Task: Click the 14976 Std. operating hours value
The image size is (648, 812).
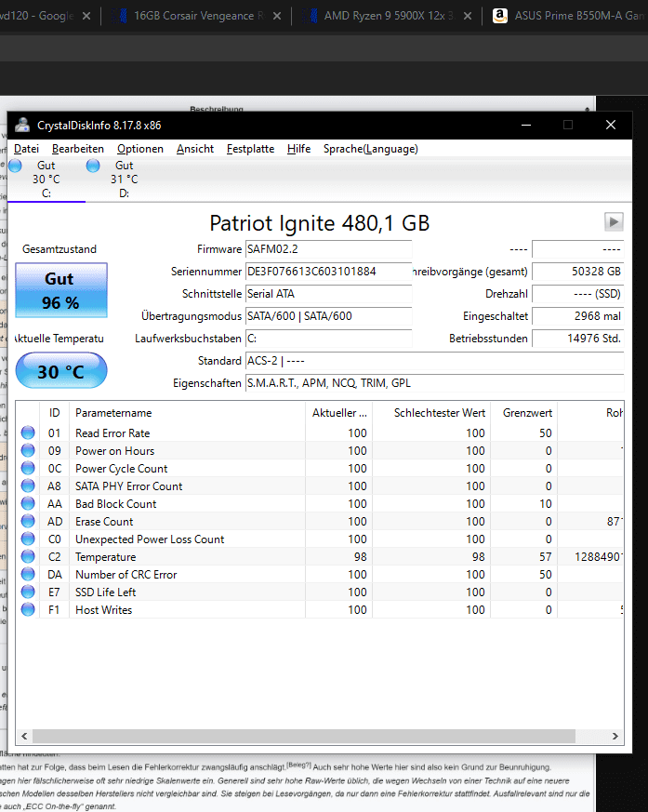Action: pos(577,339)
